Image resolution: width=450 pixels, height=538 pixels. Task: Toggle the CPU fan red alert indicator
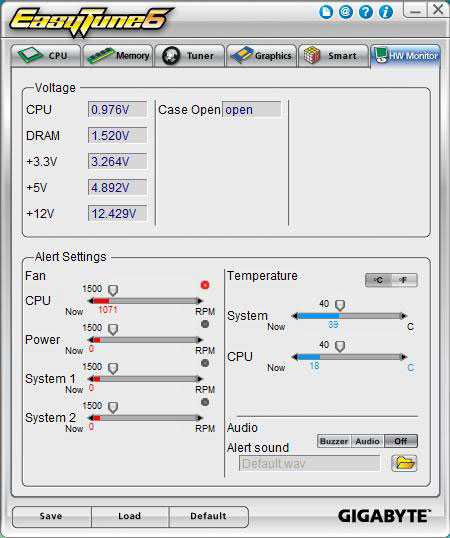(x=205, y=285)
